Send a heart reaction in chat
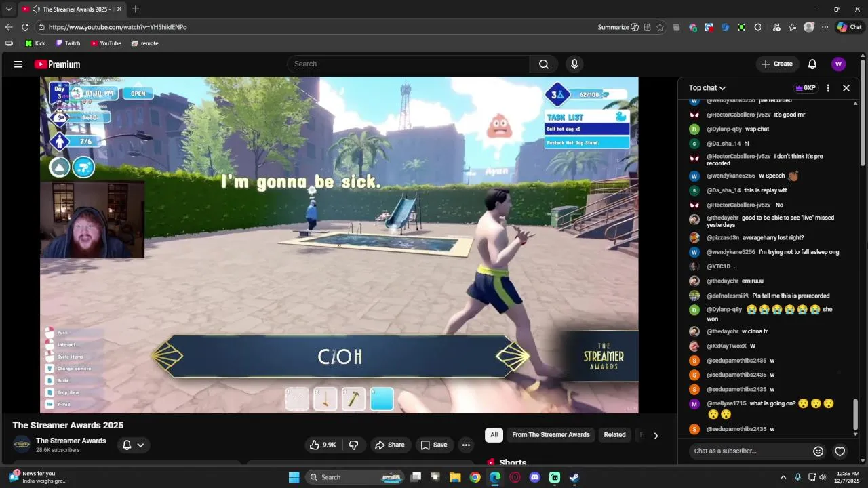Screen dimensions: 868x488 click(840, 451)
